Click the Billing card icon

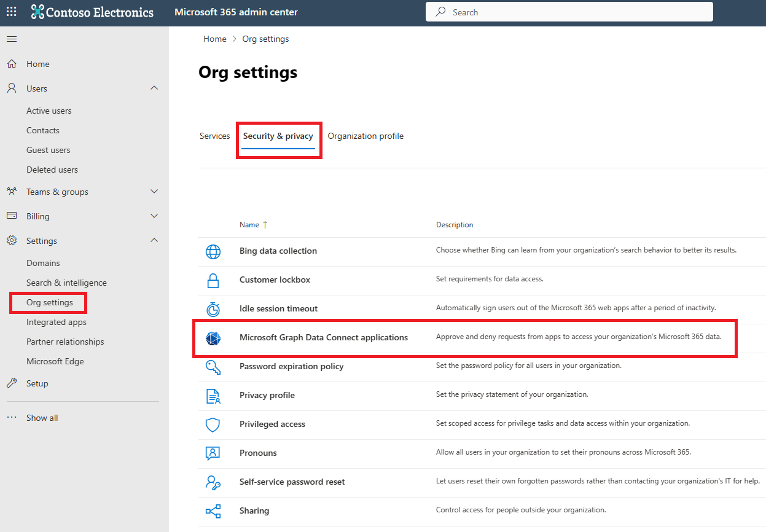tap(12, 216)
